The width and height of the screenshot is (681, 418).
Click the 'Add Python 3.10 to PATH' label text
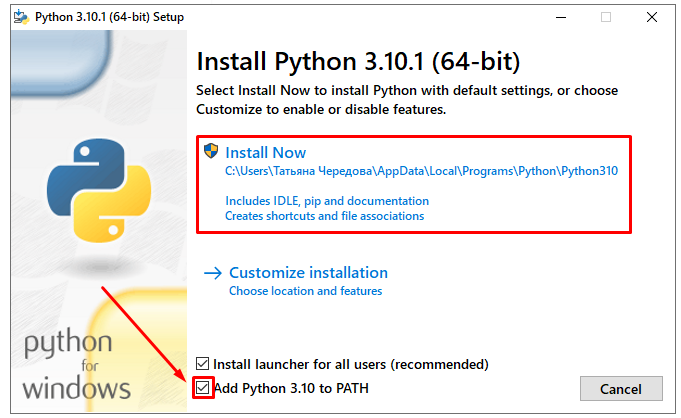coord(291,387)
